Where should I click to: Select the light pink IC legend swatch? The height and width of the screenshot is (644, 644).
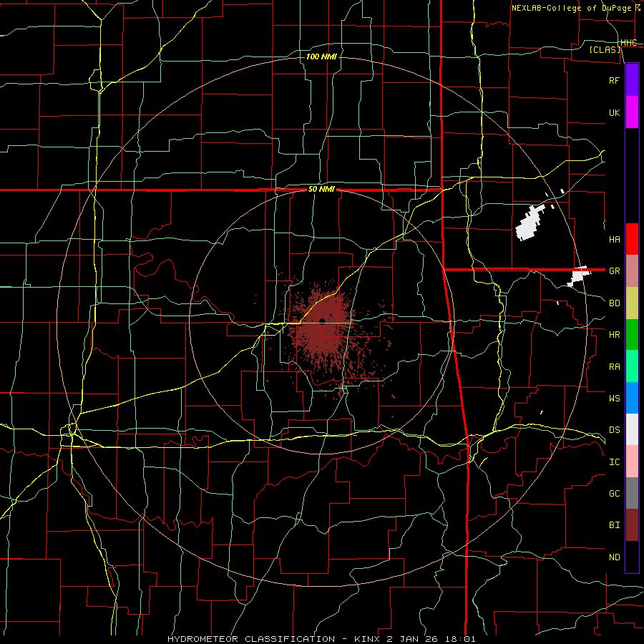tap(632, 462)
